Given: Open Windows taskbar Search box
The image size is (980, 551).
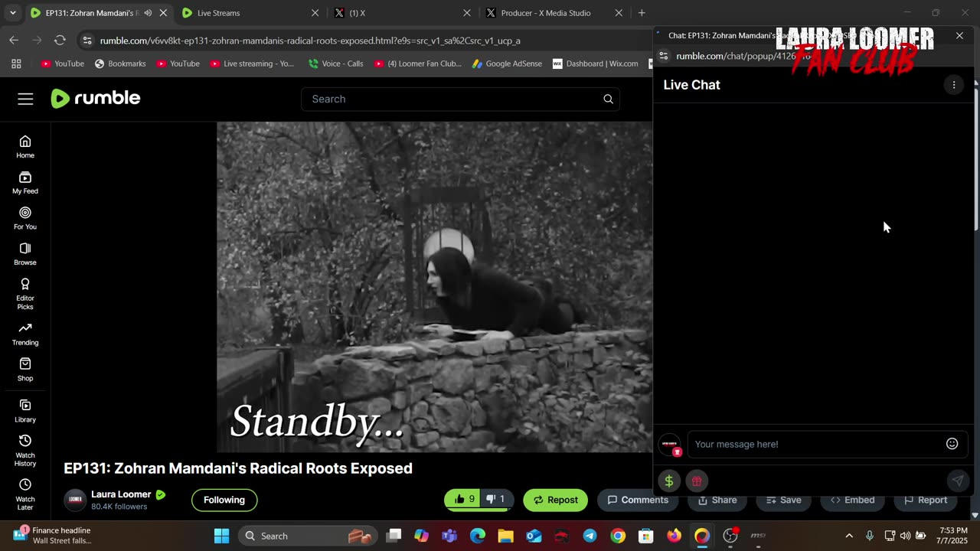Looking at the screenshot, I should coord(308,536).
